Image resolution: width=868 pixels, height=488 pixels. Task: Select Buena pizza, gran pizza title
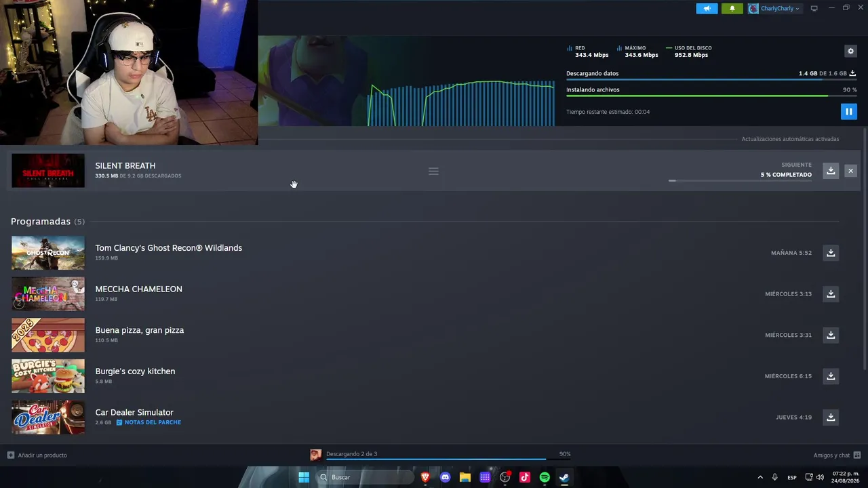140,330
